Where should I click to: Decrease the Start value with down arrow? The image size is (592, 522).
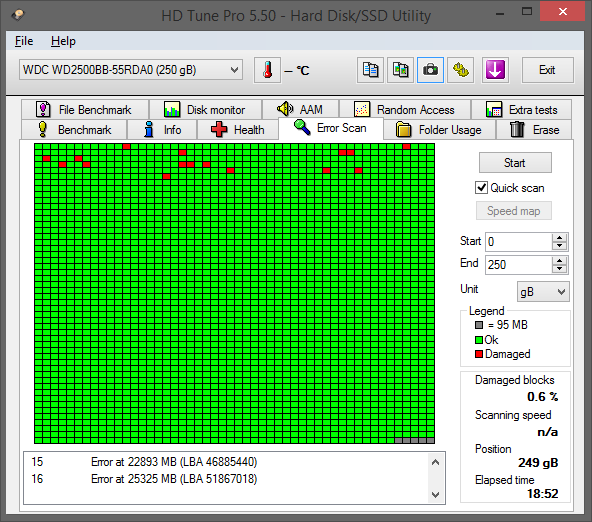(x=560, y=246)
